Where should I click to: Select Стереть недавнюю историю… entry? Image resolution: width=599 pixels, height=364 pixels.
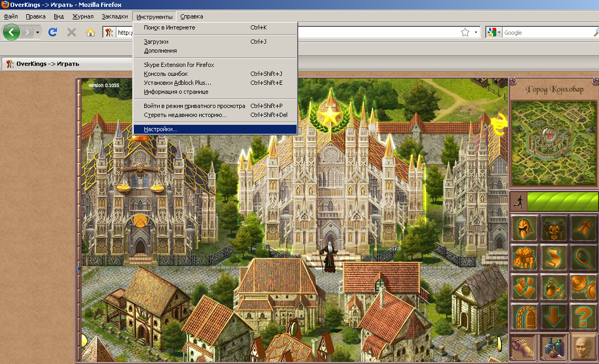coord(215,115)
